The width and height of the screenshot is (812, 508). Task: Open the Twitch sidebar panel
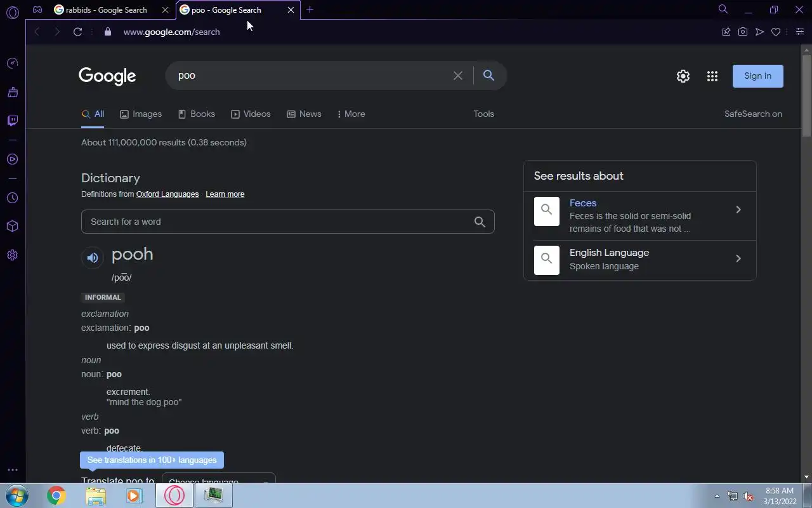point(12,121)
